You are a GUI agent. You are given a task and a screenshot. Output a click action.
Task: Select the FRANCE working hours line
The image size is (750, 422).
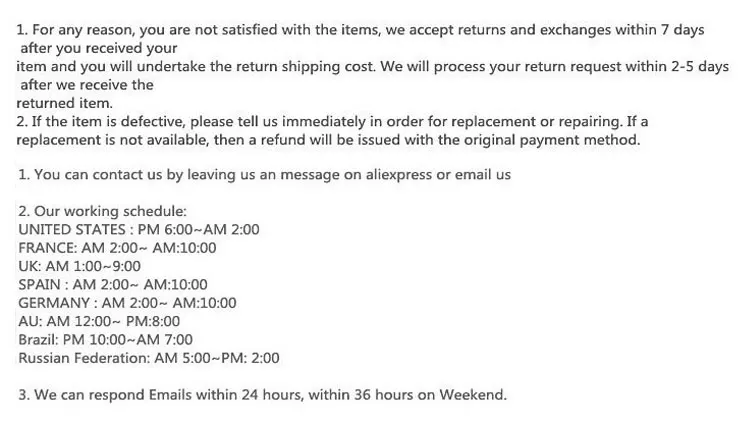[x=117, y=248]
